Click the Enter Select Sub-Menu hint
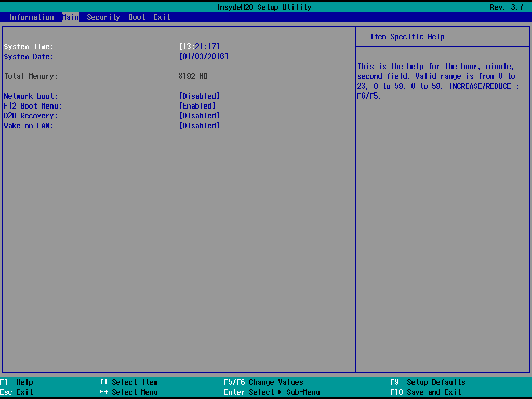Screen dimensions: 532x399 pos(272,392)
